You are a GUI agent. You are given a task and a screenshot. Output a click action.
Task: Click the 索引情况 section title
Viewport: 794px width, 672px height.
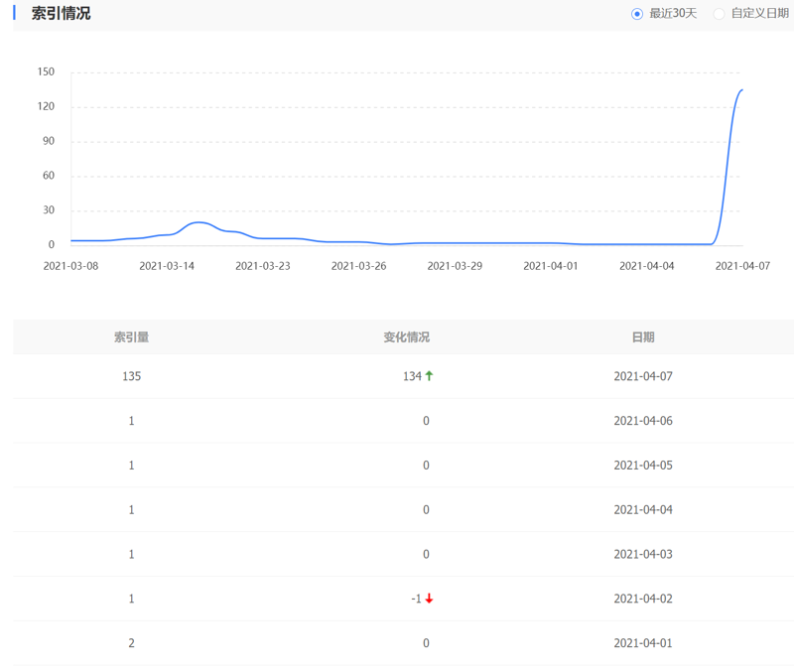click(x=61, y=14)
